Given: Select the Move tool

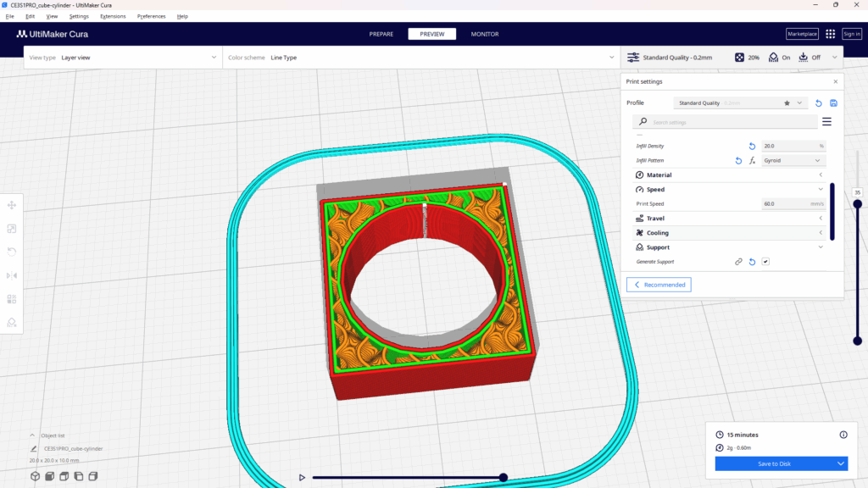Looking at the screenshot, I should [12, 205].
